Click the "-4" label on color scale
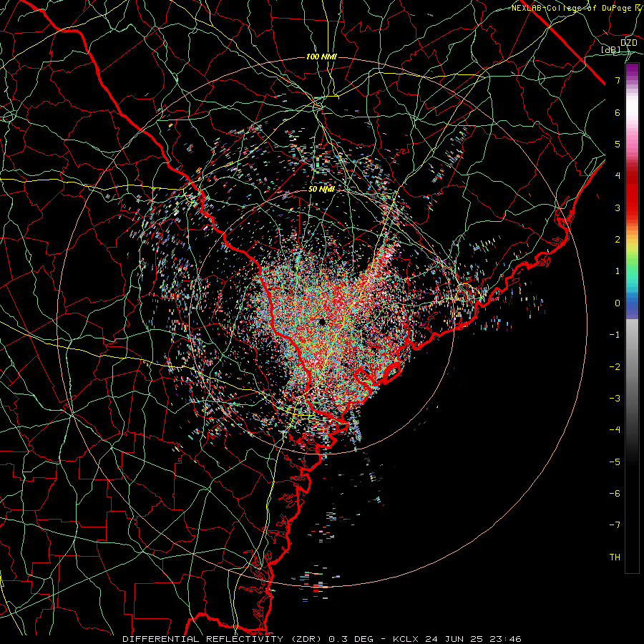This screenshot has height=644, width=644. point(615,430)
